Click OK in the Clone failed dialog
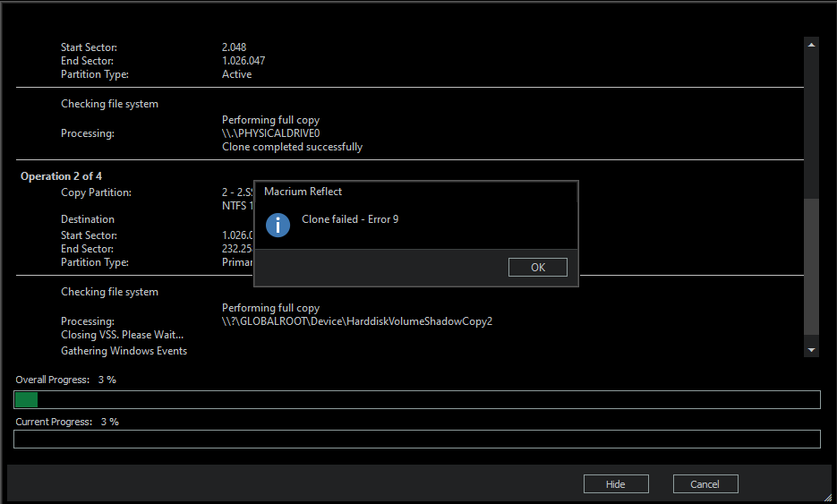The image size is (837, 504). tap(537, 268)
